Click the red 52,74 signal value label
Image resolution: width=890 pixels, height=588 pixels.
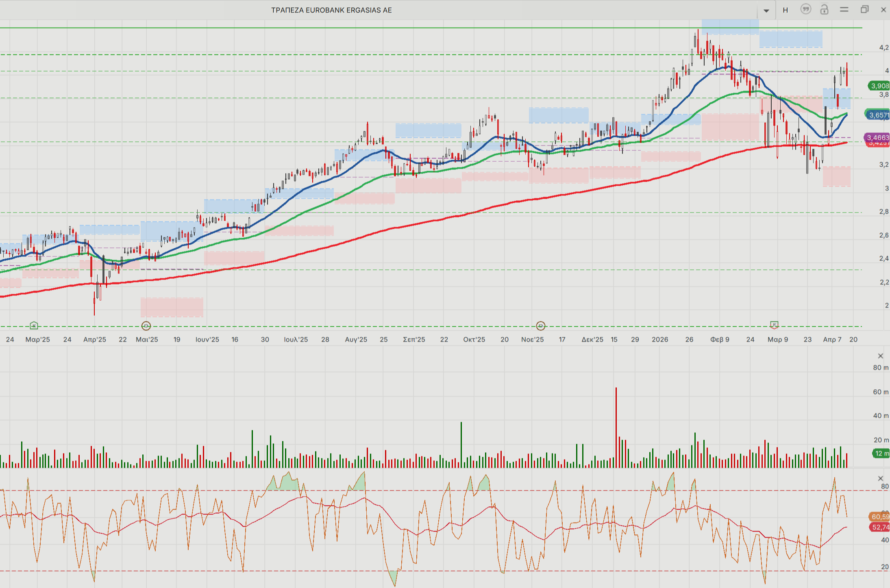coord(879,527)
